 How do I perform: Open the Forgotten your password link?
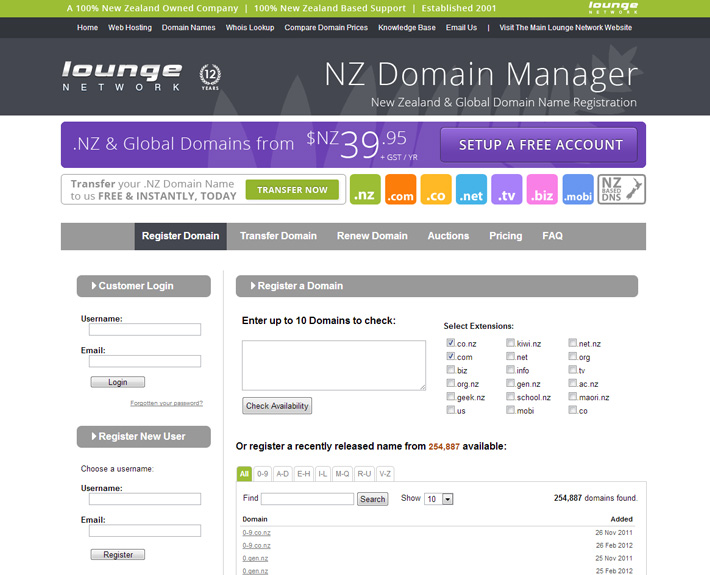pos(167,403)
